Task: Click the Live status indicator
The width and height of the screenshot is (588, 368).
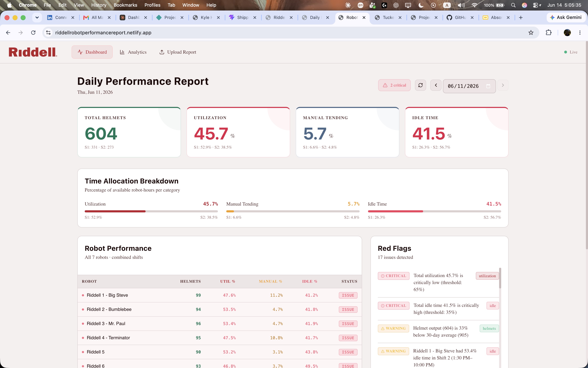Action: click(x=570, y=52)
